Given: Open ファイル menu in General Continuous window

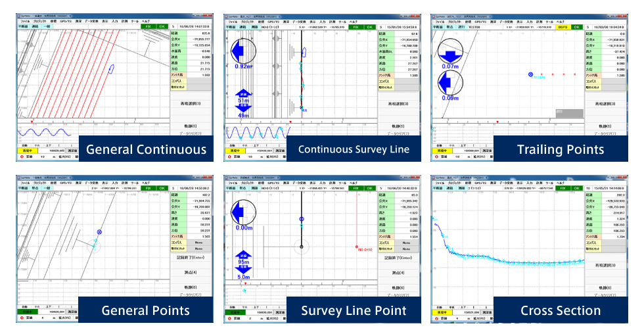Looking at the screenshot, I should (x=25, y=21).
